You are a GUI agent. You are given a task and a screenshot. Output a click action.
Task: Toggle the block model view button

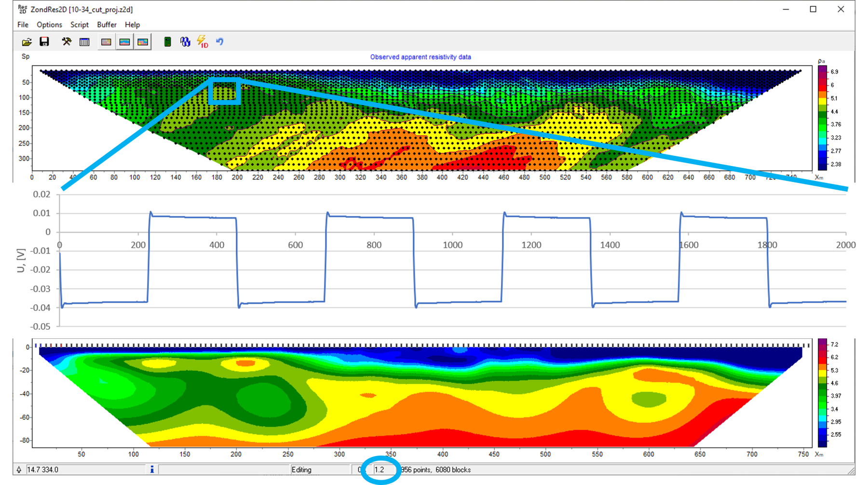point(106,42)
